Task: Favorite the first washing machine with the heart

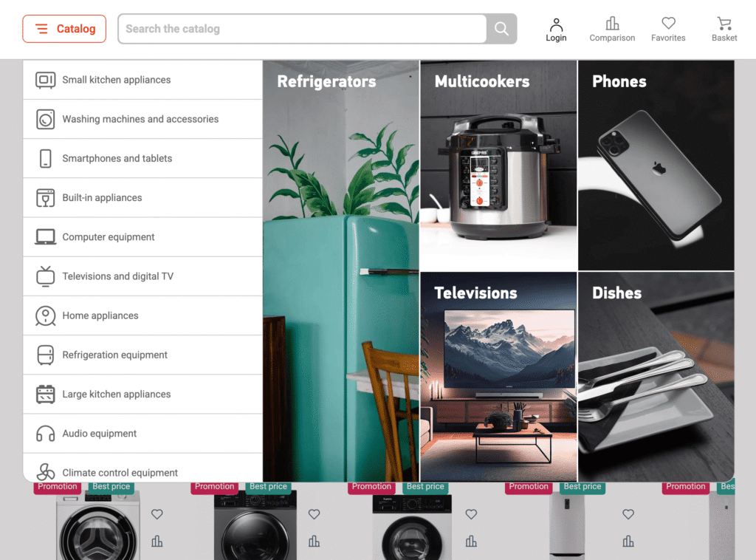Action: tap(157, 514)
